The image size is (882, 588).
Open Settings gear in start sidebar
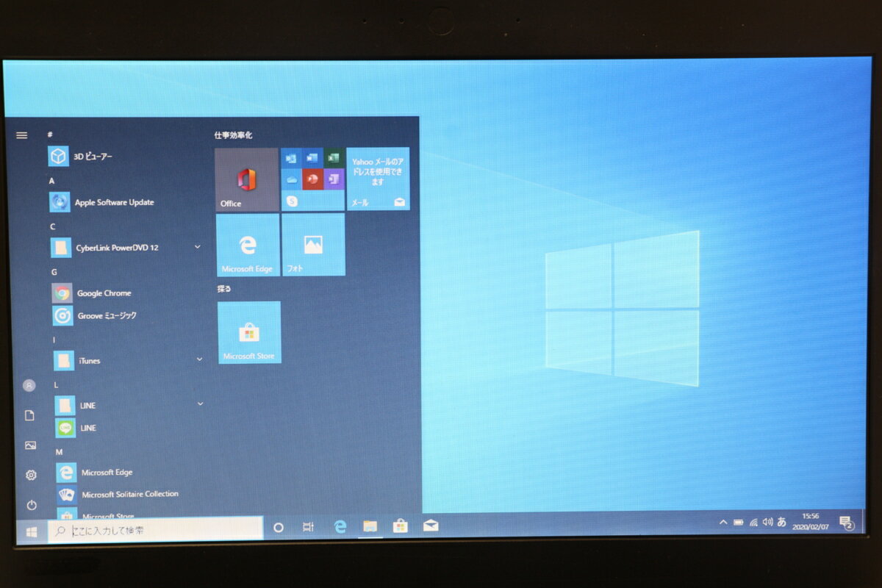point(31,475)
